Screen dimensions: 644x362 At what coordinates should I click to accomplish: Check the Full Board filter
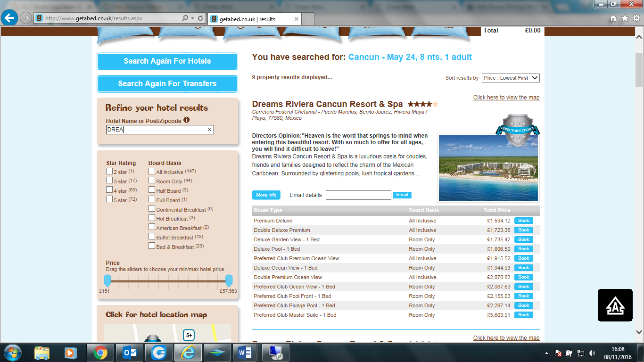pyautogui.click(x=152, y=199)
